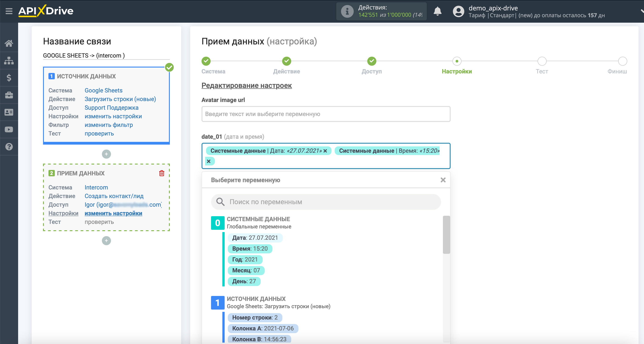The image size is (644, 344).
Task: Open the YouTube video sidebar icon
Action: click(x=9, y=130)
